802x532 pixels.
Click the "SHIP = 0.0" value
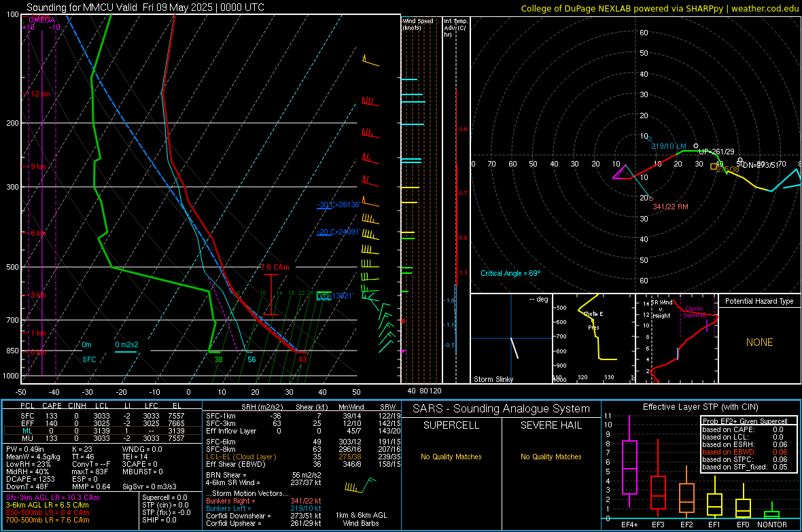pyautogui.click(x=159, y=520)
